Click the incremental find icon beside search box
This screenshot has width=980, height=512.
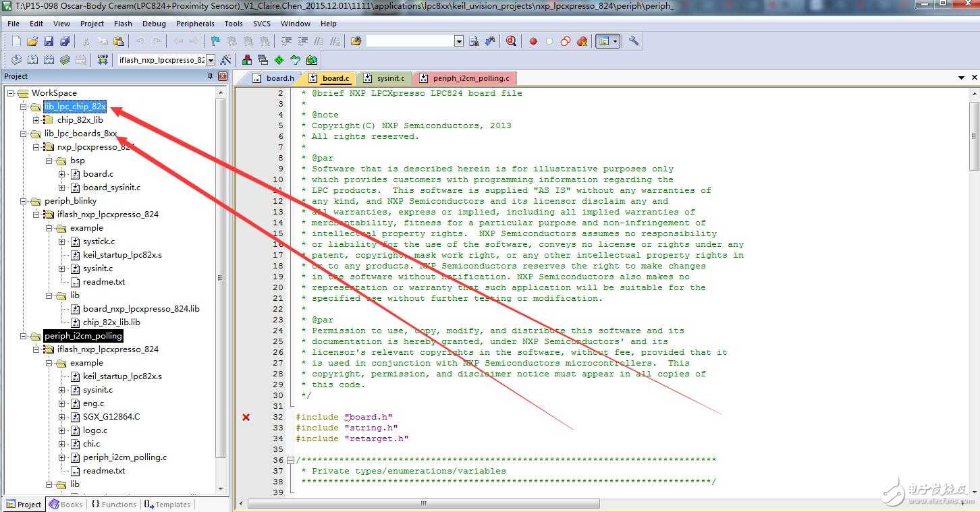490,41
